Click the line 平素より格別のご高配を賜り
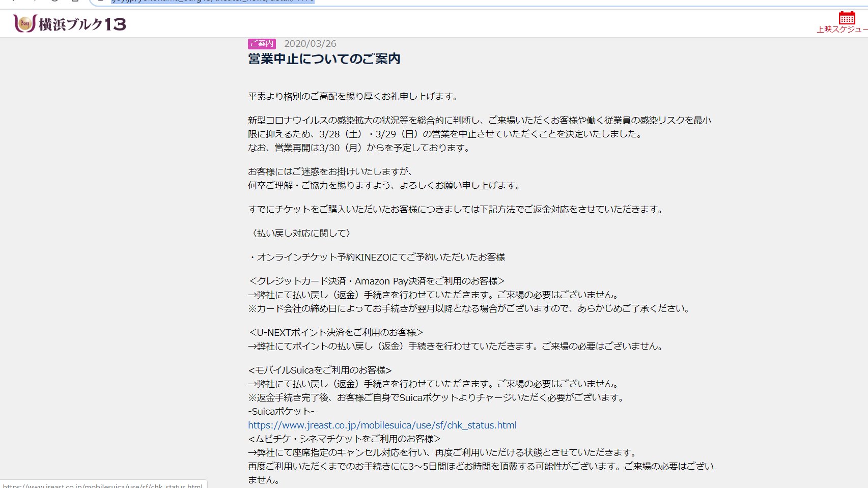Viewport: 868px width, 488px height. tap(354, 96)
